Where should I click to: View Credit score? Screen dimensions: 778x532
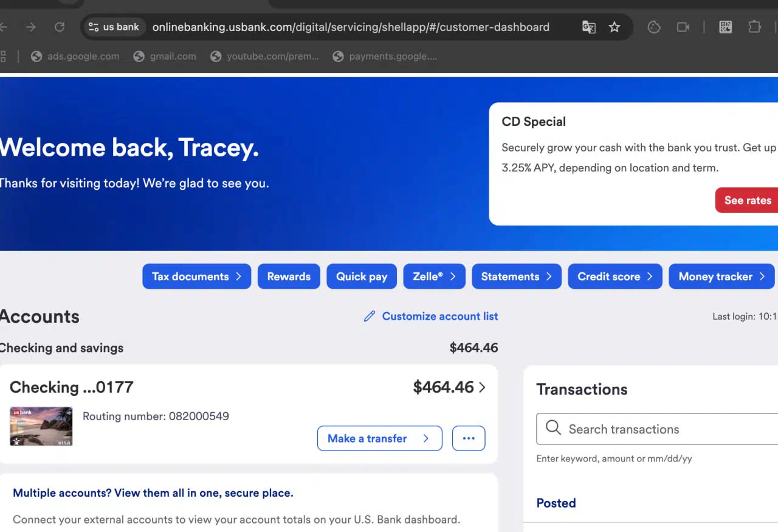tap(615, 277)
